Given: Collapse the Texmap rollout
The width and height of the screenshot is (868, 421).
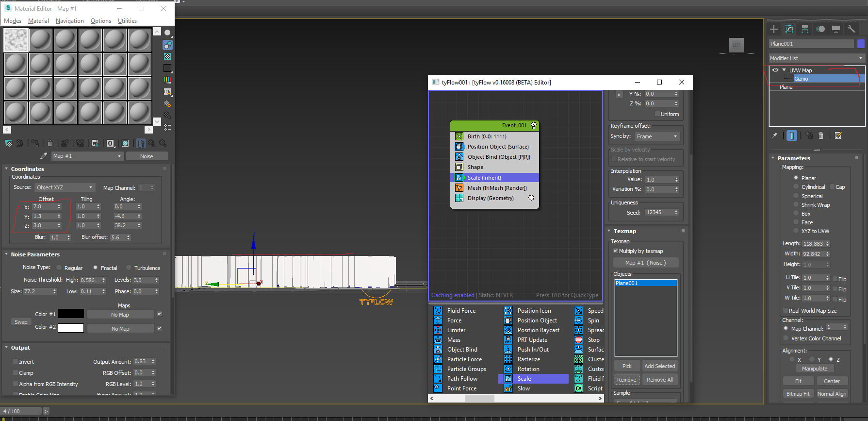Looking at the screenshot, I should (624, 231).
